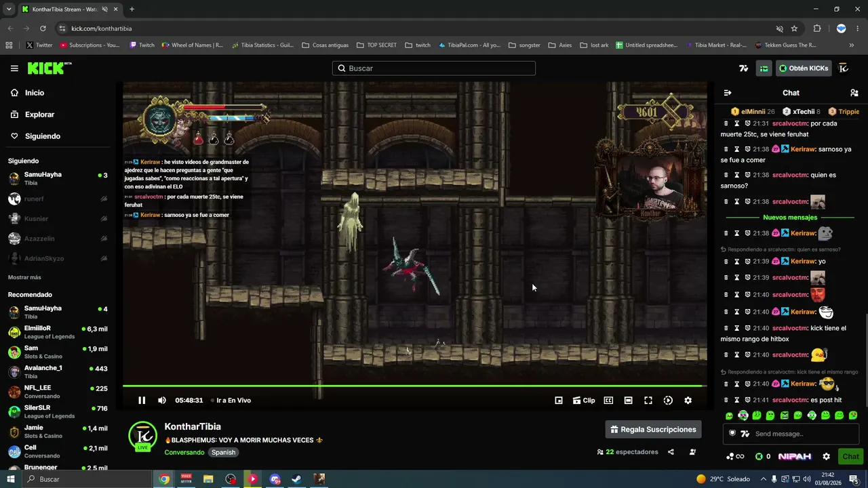This screenshot has height=488, width=868.
Task: Open the stream settings gear in player
Action: pos(688,401)
